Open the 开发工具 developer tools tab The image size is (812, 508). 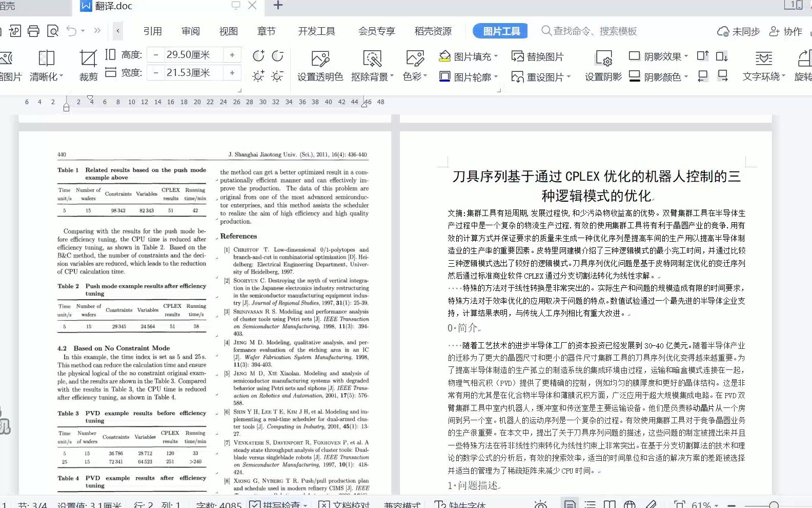click(x=317, y=31)
